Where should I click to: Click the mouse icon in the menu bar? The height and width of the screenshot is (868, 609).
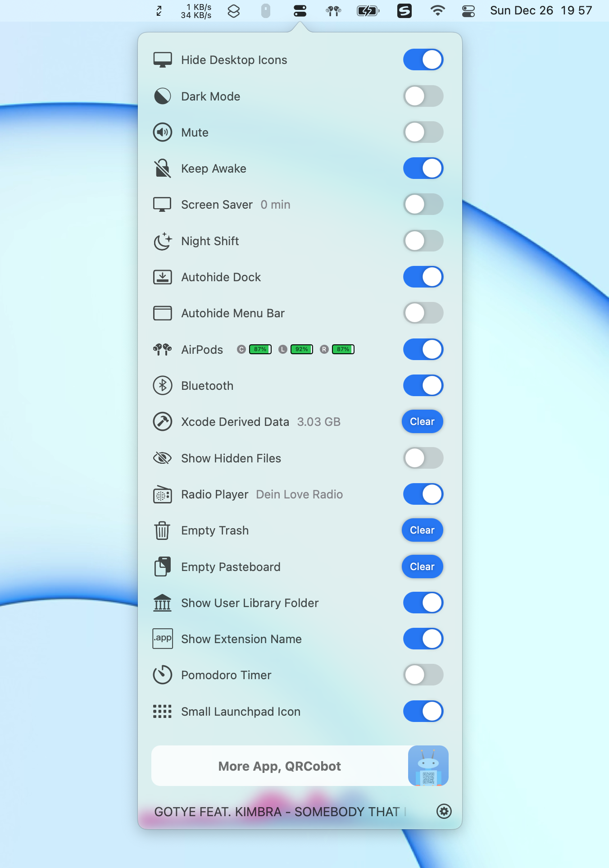[x=266, y=11]
